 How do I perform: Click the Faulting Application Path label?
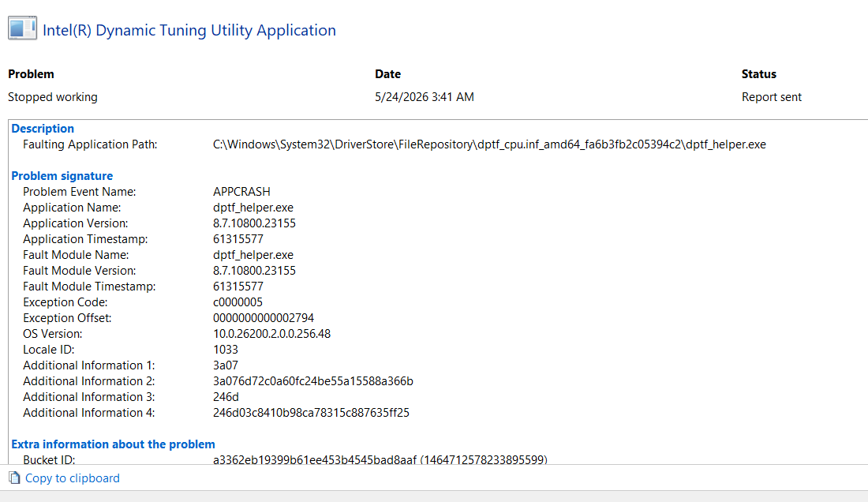point(90,144)
